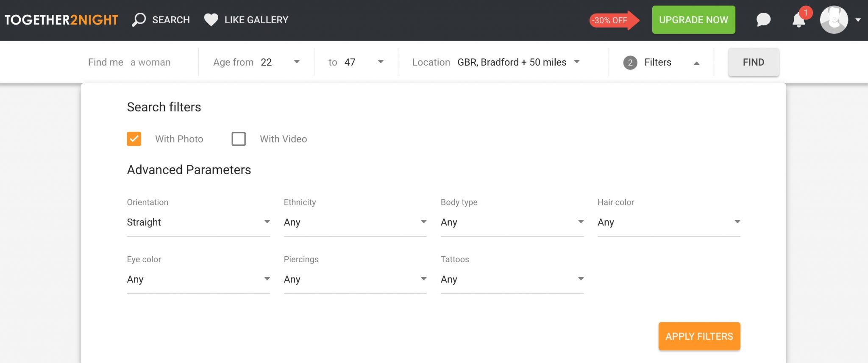Open the Age from dropdown
This screenshot has width=868, height=363.
click(x=256, y=62)
